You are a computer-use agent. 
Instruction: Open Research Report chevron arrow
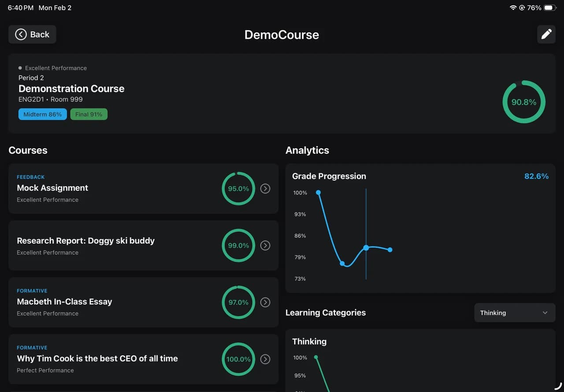[x=265, y=245]
